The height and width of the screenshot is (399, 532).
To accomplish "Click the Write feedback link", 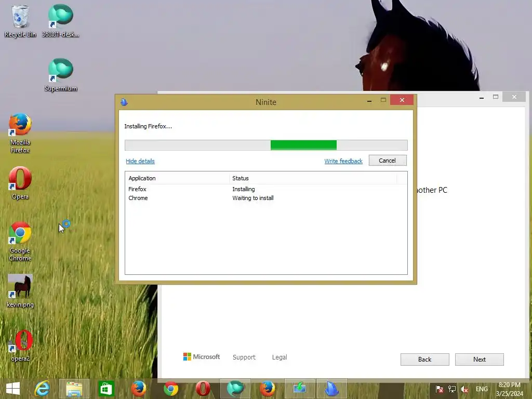I will click(343, 161).
